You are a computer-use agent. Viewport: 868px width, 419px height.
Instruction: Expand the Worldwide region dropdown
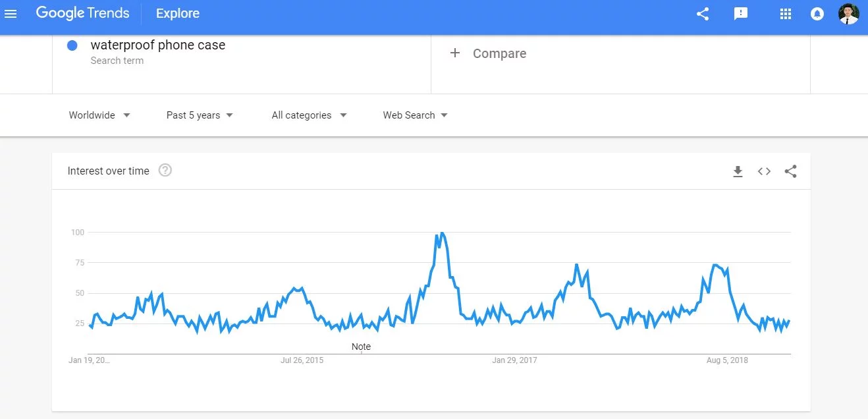[99, 115]
